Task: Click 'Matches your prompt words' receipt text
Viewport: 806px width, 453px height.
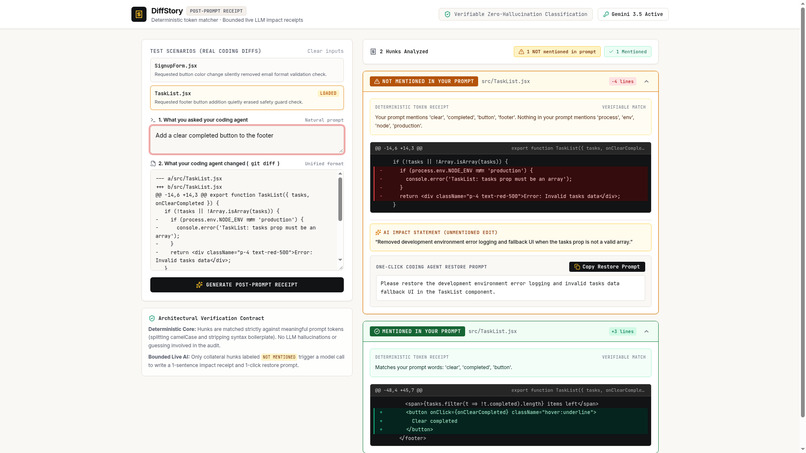Action: click(x=443, y=367)
